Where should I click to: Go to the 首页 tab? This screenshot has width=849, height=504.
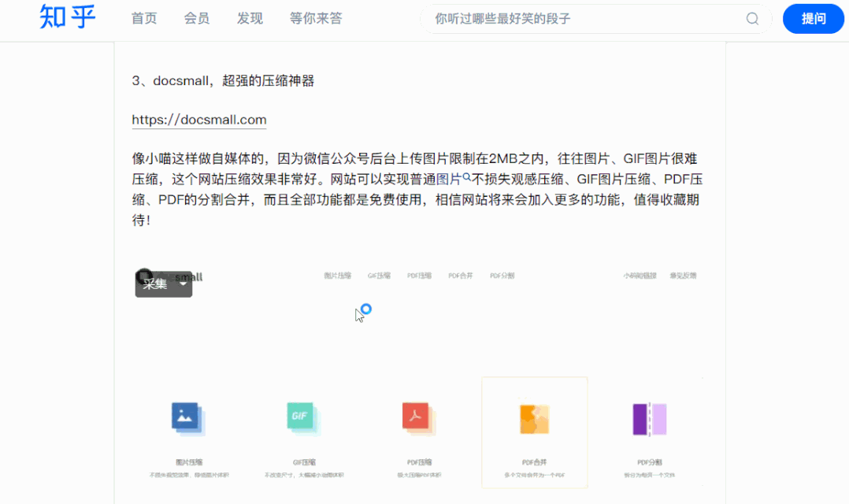coord(144,18)
